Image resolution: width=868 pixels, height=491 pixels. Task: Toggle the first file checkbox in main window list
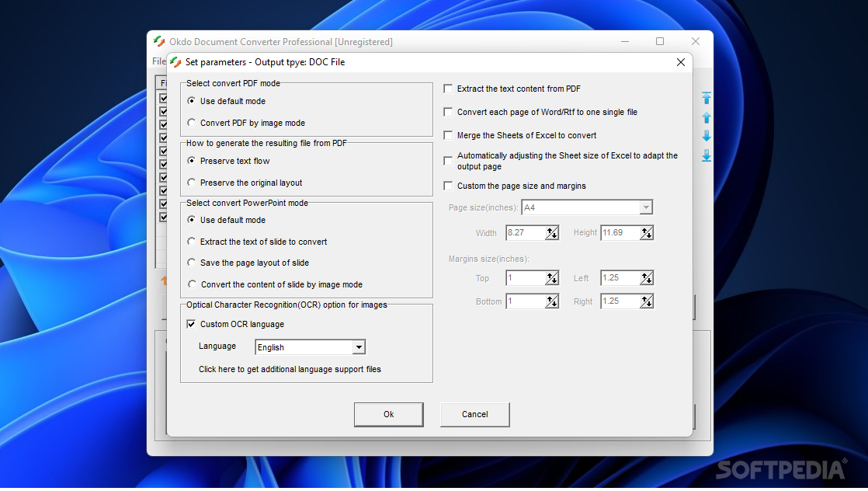click(163, 98)
